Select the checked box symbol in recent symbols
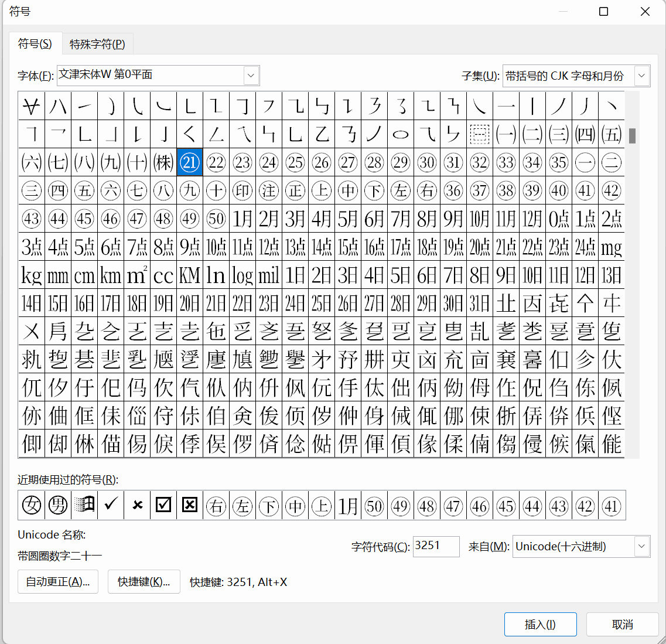The width and height of the screenshot is (666, 644). click(x=163, y=505)
